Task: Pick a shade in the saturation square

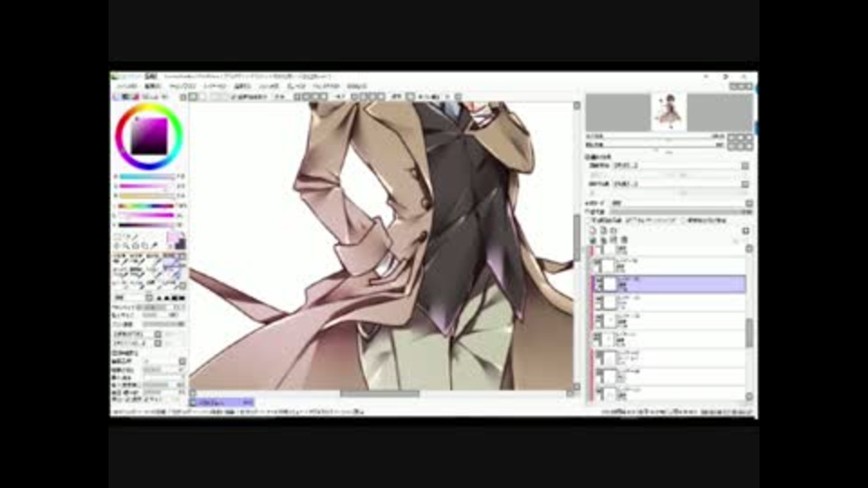Action: coord(148,136)
